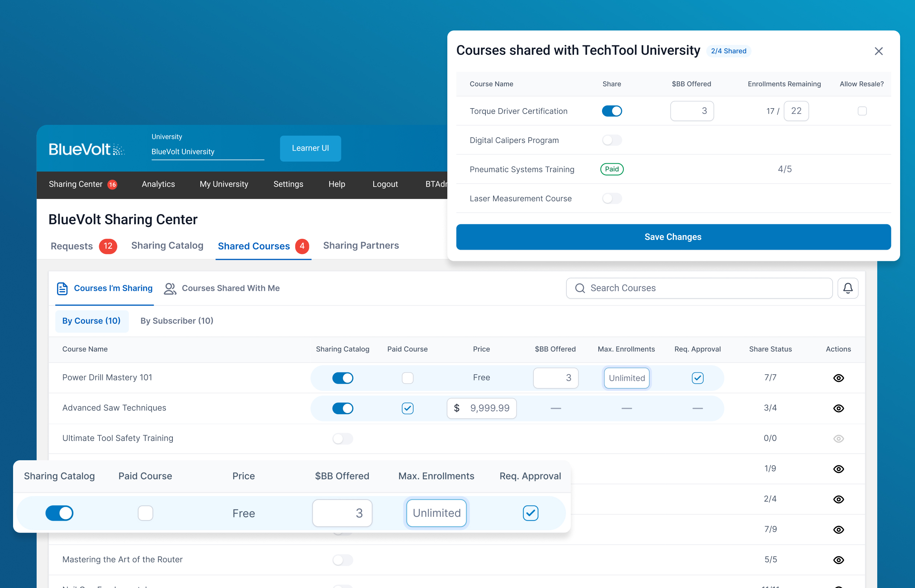
Task: Edit the 22 enrollments field for Torque Driver
Action: click(796, 111)
